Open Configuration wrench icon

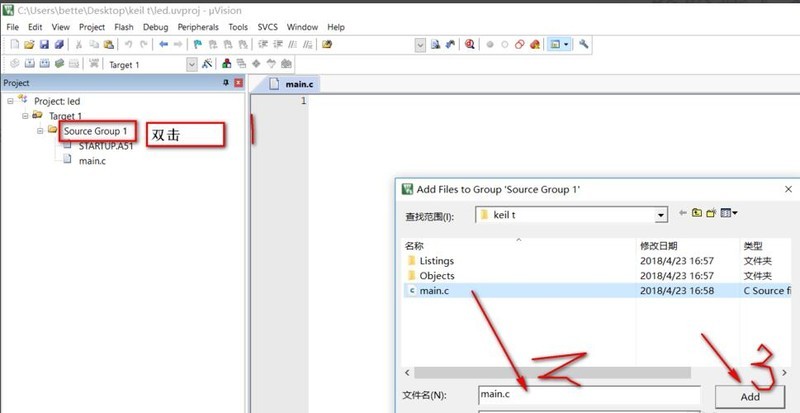pos(584,44)
